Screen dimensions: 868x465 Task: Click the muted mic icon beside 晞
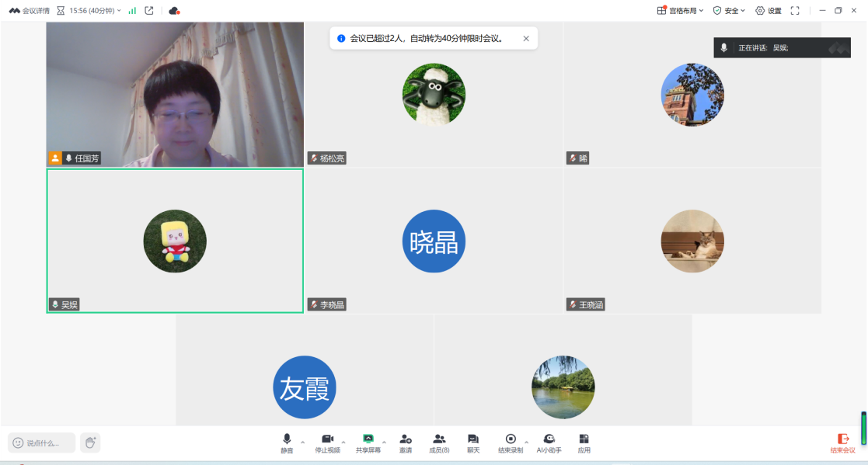coord(573,158)
